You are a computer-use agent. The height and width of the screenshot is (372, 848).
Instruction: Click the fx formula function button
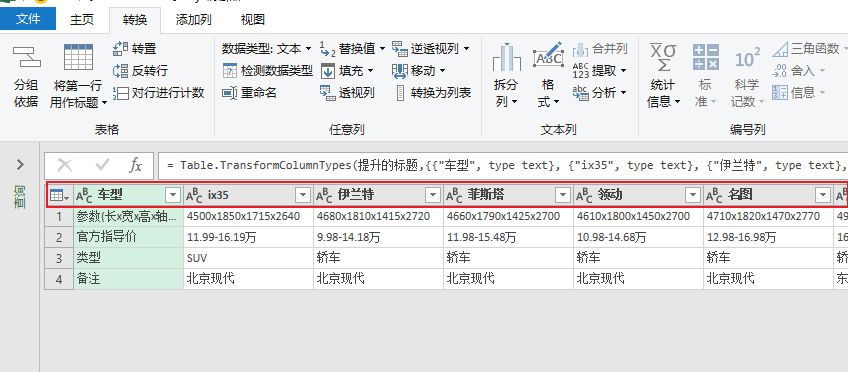pyautogui.click(x=135, y=165)
